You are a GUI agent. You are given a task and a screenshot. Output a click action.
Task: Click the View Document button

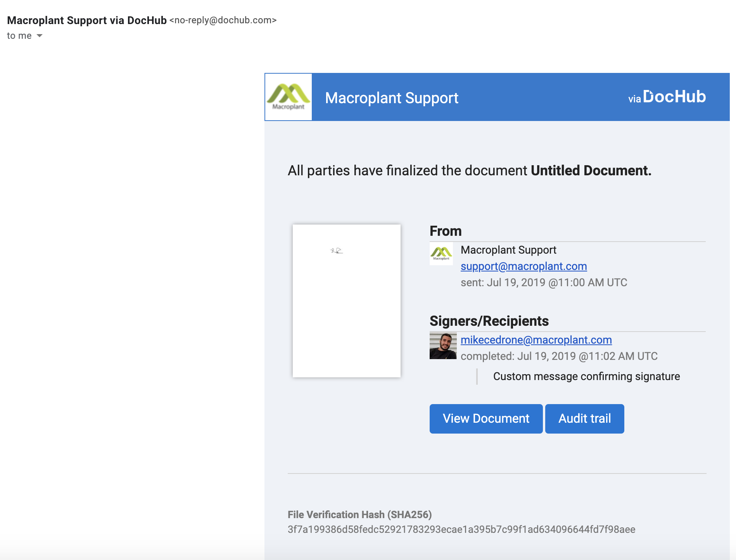click(x=486, y=418)
